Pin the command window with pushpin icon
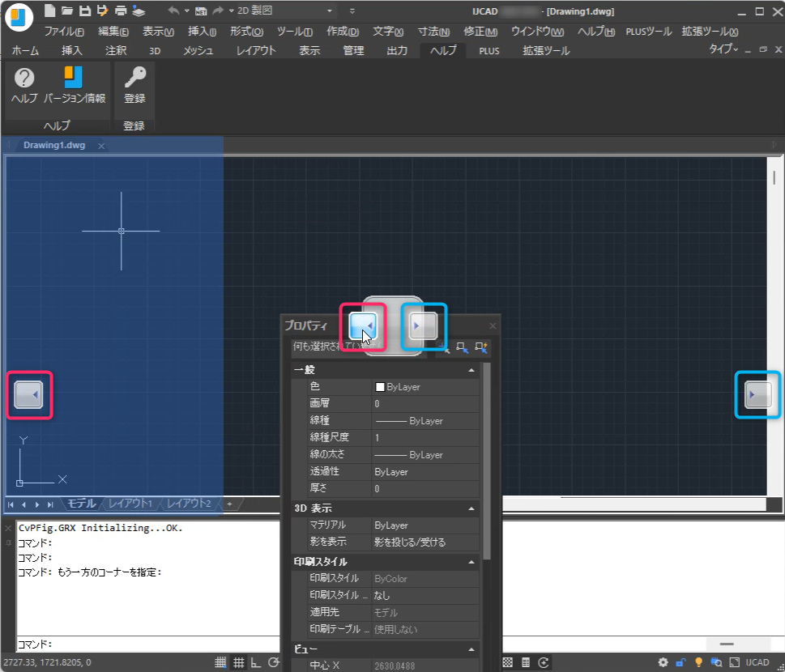This screenshot has height=672, width=785. (8, 542)
